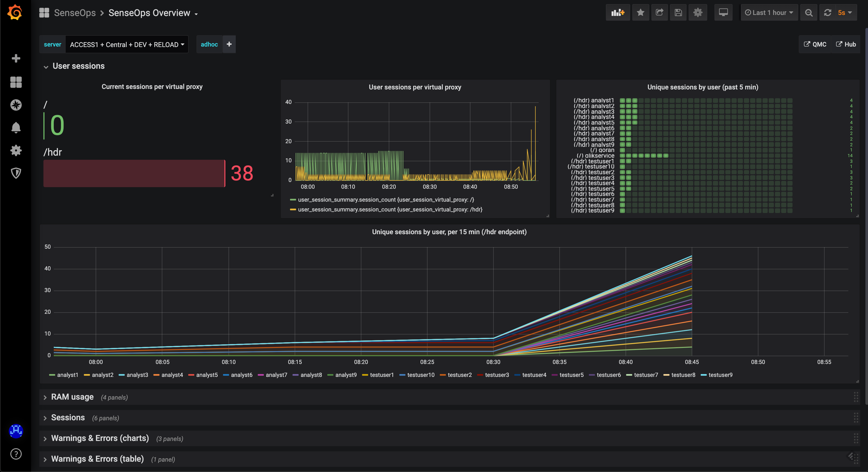Open the QMC link
868x472 pixels.
(815, 44)
